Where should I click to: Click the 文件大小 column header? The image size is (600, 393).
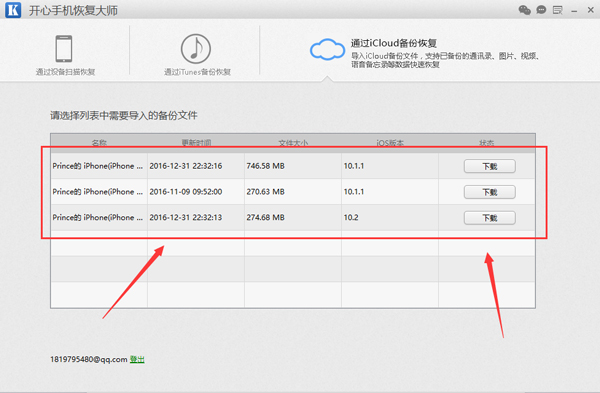[293, 143]
